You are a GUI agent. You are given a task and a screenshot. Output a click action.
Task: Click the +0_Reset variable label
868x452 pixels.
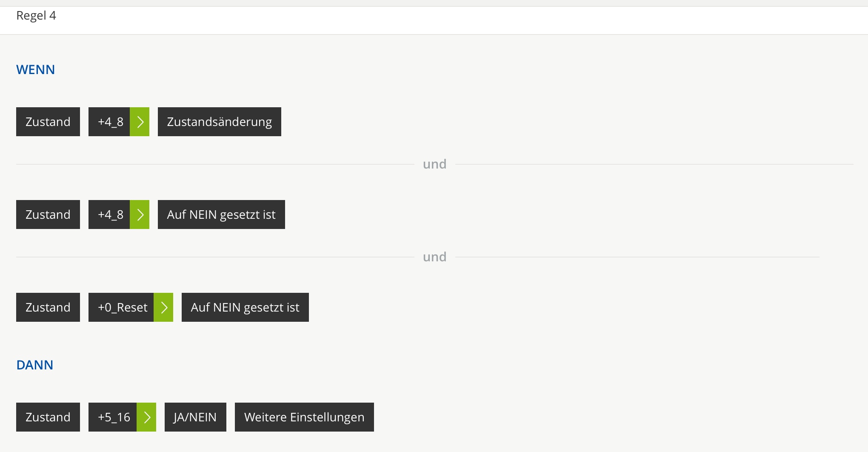click(x=121, y=307)
